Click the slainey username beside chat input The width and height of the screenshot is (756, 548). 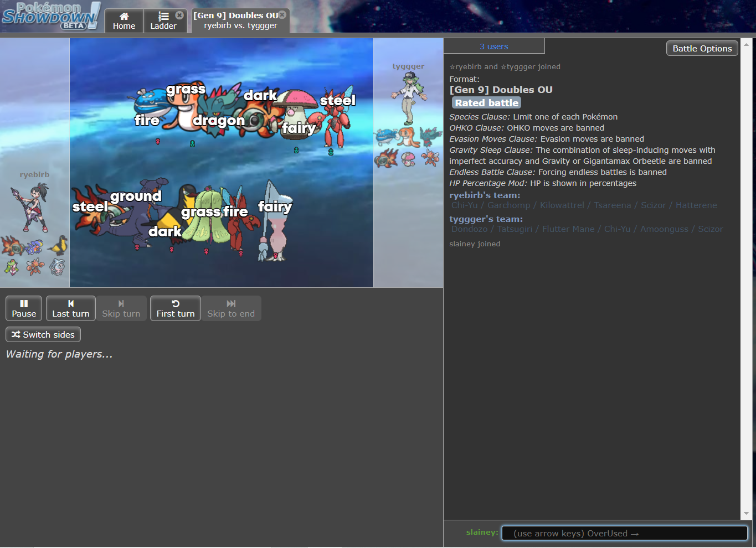(x=482, y=532)
